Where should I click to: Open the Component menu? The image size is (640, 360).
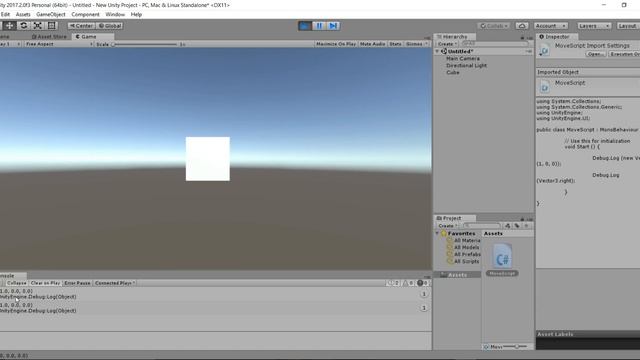(x=85, y=14)
